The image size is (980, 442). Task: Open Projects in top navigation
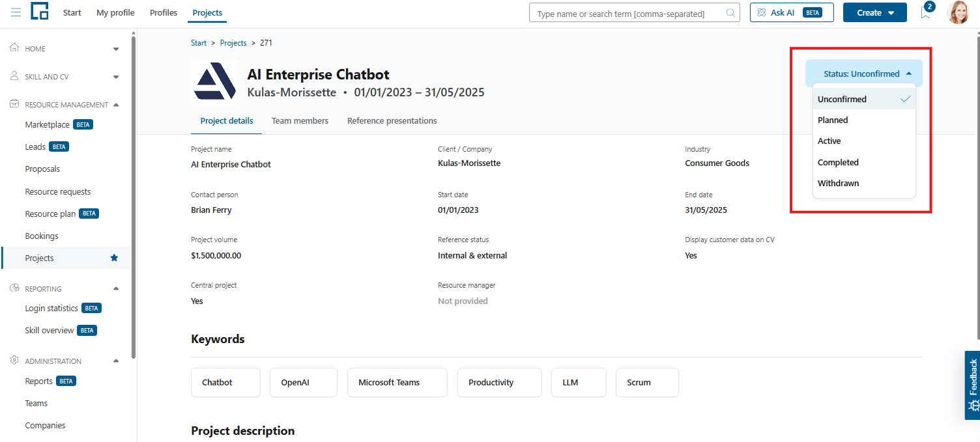tap(207, 12)
